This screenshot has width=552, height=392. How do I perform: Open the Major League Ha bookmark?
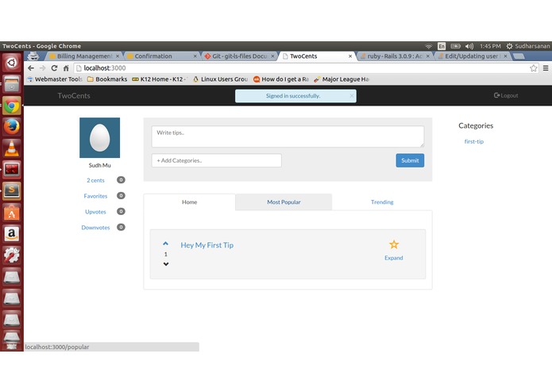pyautogui.click(x=342, y=79)
